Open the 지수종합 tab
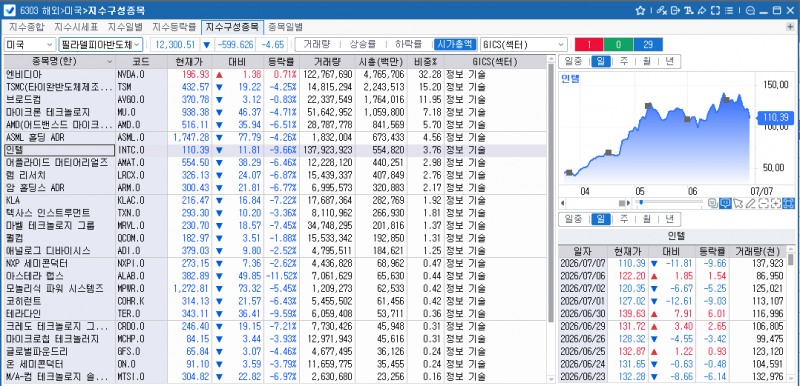Image resolution: width=800 pixels, height=386 pixels. pos(27,27)
